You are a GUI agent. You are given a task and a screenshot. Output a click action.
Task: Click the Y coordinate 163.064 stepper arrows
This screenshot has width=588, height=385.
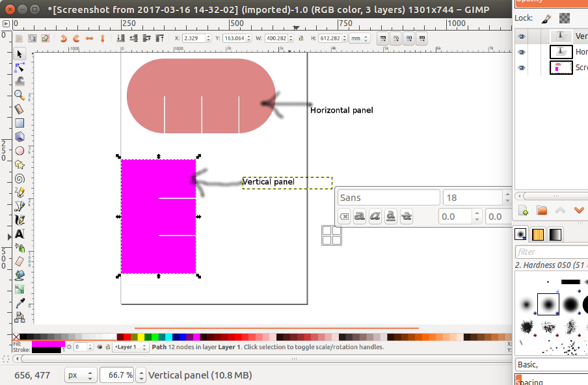(x=248, y=38)
